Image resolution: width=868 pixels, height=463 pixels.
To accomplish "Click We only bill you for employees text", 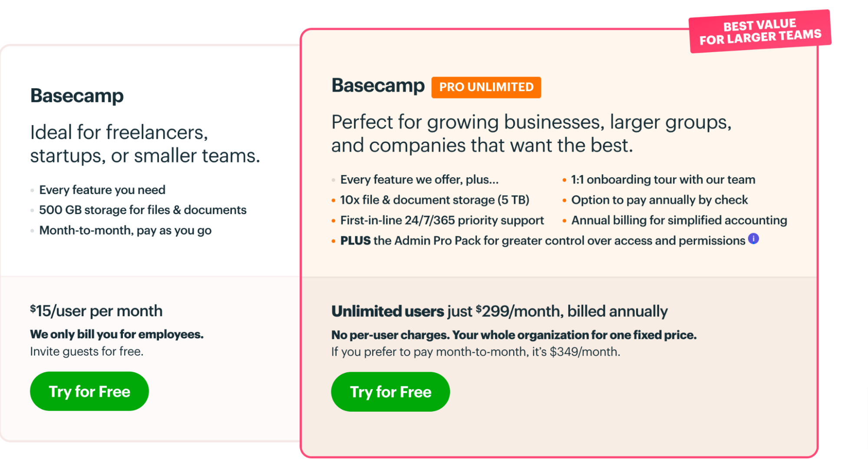I will pyautogui.click(x=116, y=334).
